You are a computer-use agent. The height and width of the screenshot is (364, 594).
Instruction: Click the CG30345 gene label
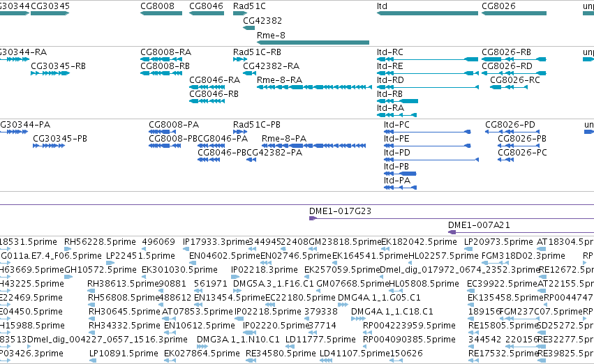click(50, 6)
